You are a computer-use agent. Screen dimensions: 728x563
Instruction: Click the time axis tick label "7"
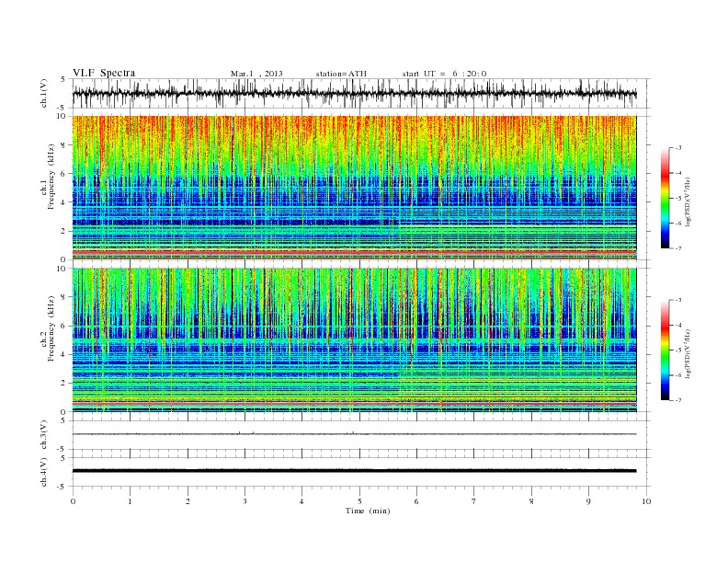coord(474,501)
